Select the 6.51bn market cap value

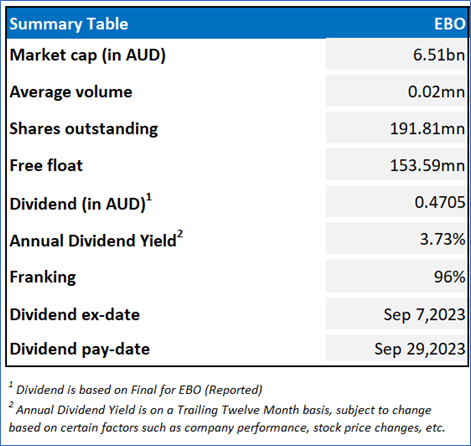point(439,55)
